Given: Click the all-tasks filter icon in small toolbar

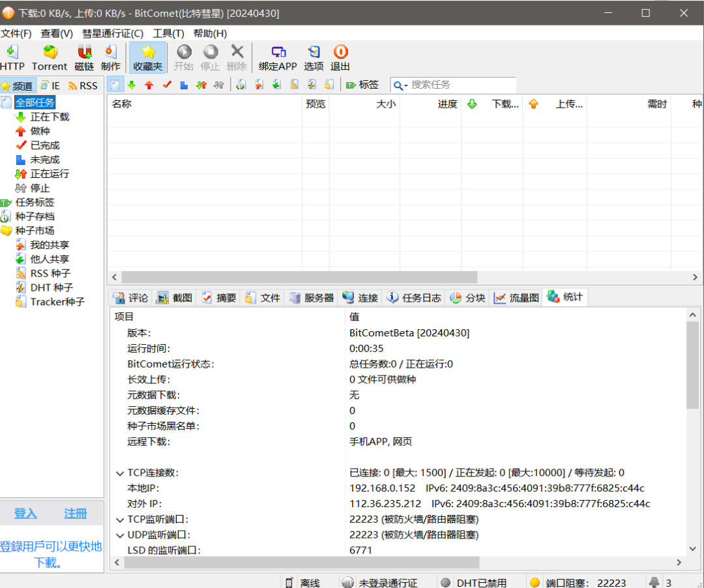Looking at the screenshot, I should coord(115,85).
